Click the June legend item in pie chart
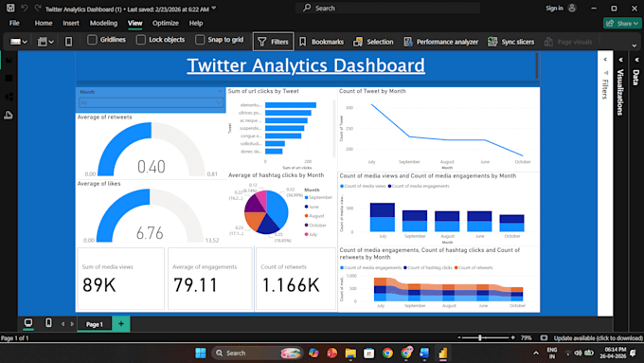The image size is (644, 363). point(312,207)
